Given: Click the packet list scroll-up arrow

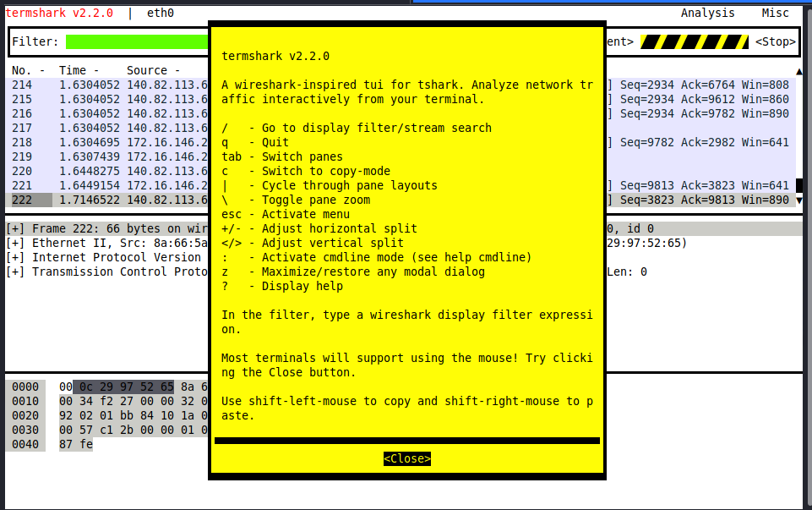Looking at the screenshot, I should coord(799,71).
